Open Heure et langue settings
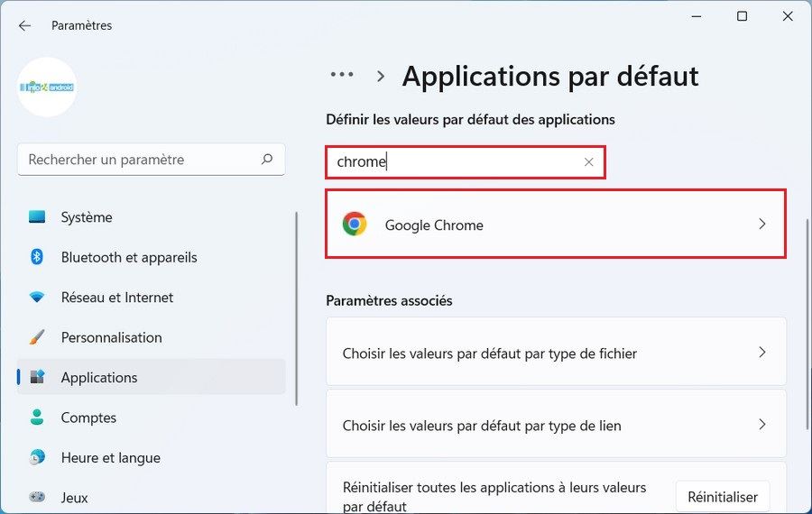 point(152,457)
